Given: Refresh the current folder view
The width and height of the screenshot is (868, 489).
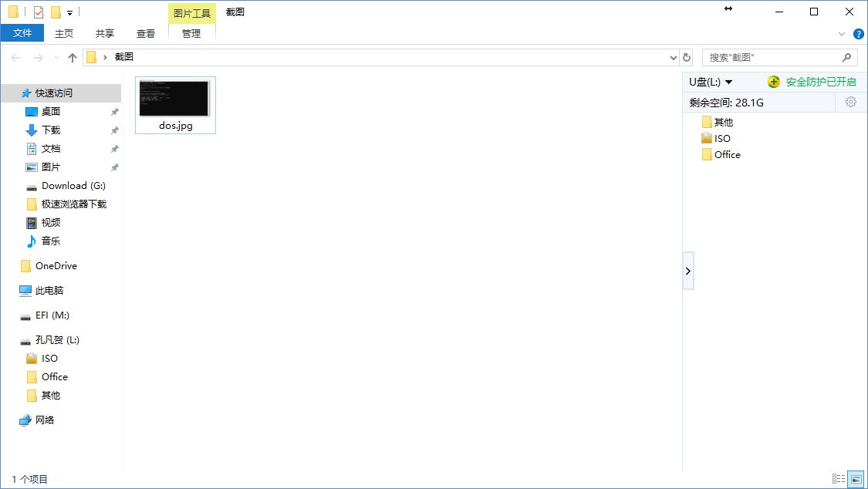Looking at the screenshot, I should click(x=687, y=58).
